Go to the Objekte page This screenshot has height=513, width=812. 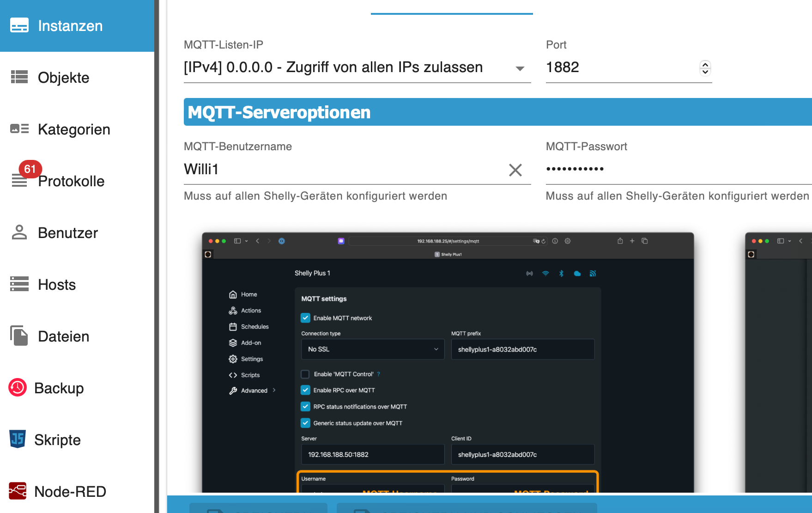coord(77,78)
